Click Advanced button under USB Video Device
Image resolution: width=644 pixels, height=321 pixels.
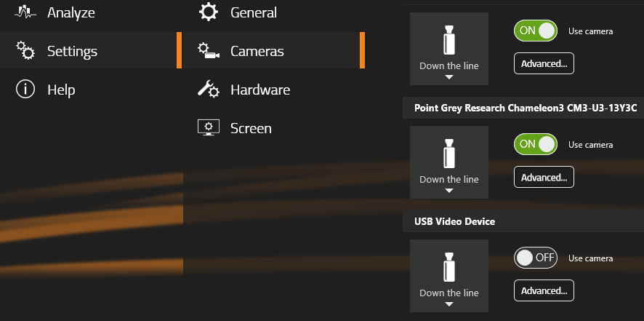(x=544, y=290)
